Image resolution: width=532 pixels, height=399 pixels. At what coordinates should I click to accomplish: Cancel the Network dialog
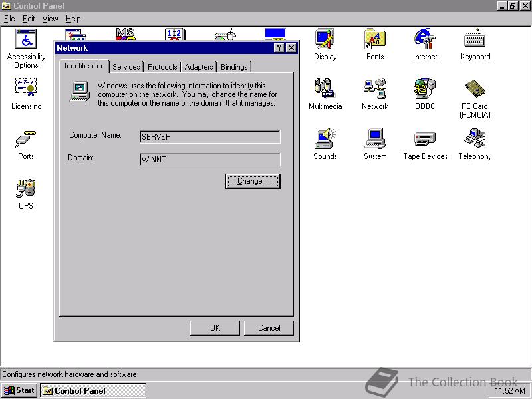269,328
